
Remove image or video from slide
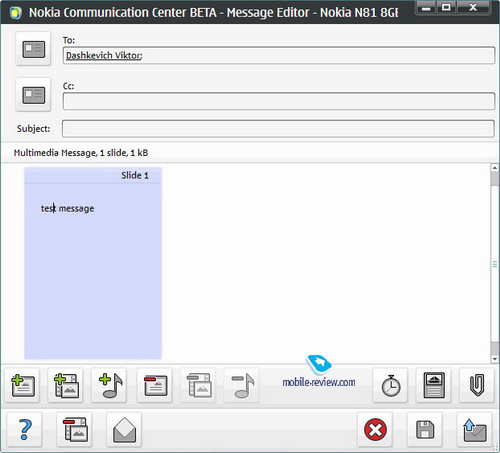coord(199,385)
